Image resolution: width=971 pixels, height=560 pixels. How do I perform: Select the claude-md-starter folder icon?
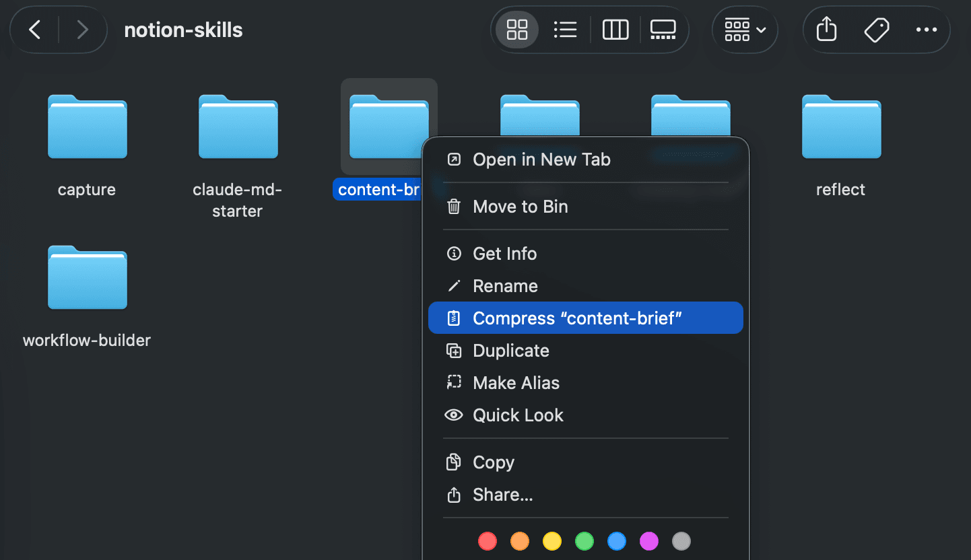[238, 127]
